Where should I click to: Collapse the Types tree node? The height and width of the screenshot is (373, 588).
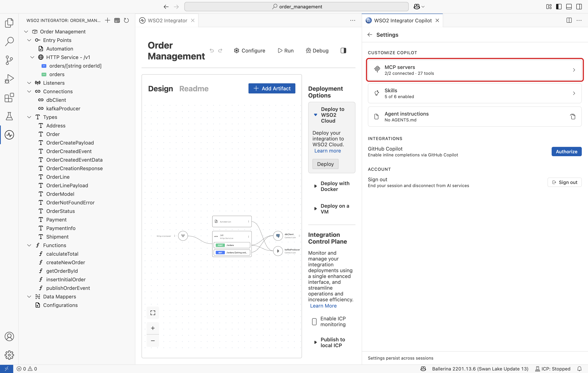(29, 117)
